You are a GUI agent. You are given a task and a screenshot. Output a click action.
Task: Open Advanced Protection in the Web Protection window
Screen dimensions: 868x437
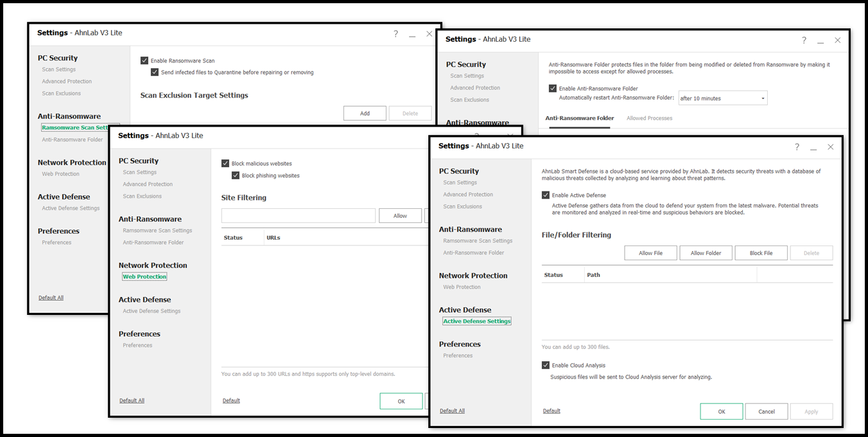(148, 184)
